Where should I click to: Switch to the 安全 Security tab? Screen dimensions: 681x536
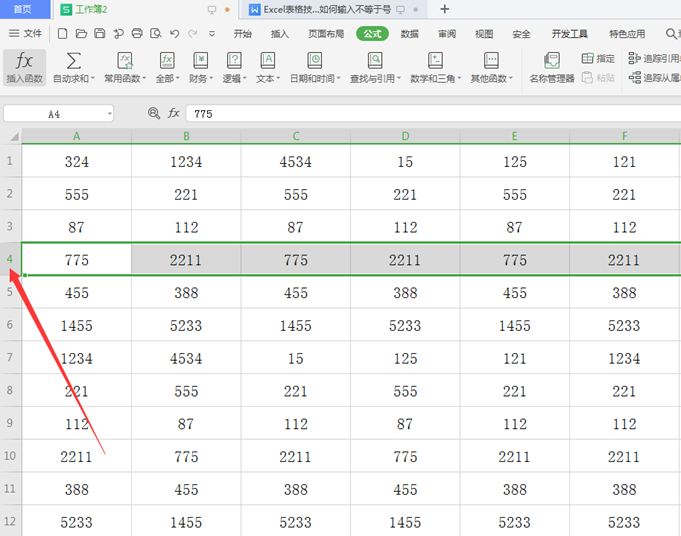click(x=521, y=34)
